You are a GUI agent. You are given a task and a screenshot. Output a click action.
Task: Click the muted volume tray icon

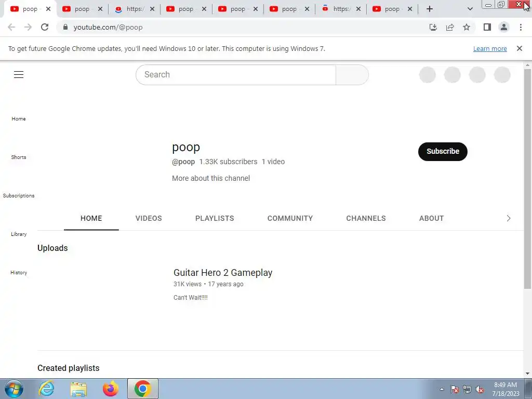pos(480,390)
